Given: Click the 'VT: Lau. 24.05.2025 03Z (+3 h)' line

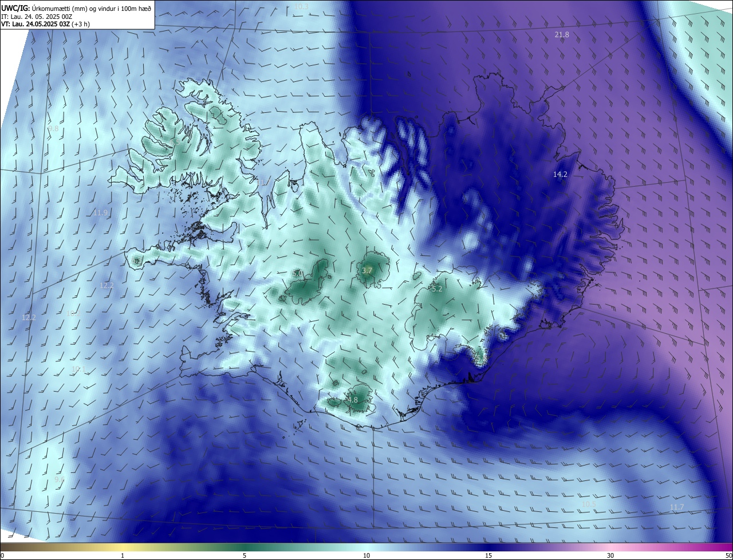Looking at the screenshot, I should coord(45,24).
